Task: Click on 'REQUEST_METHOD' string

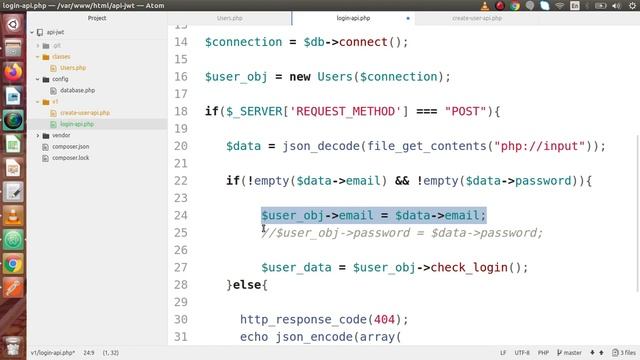Action: point(345,111)
